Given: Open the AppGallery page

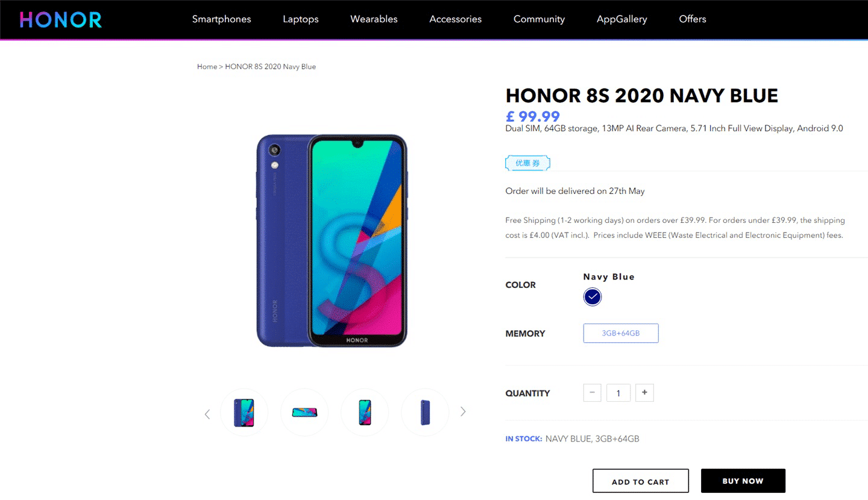Looking at the screenshot, I should [x=621, y=19].
